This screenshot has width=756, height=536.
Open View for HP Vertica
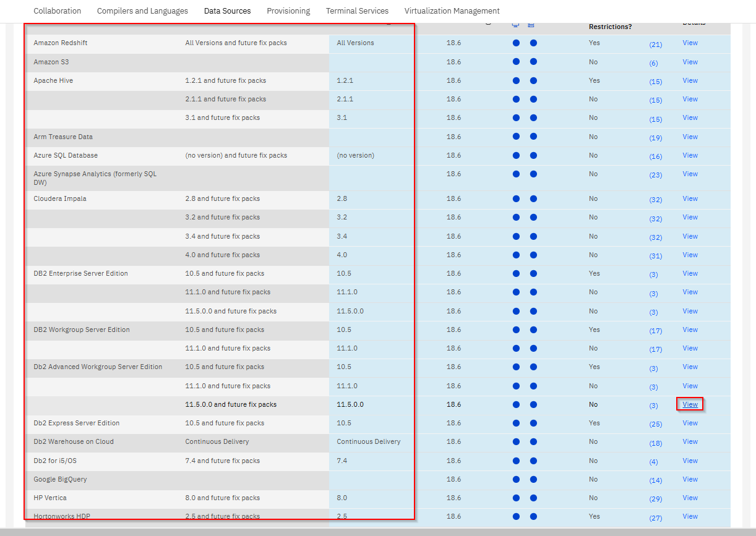(x=690, y=498)
